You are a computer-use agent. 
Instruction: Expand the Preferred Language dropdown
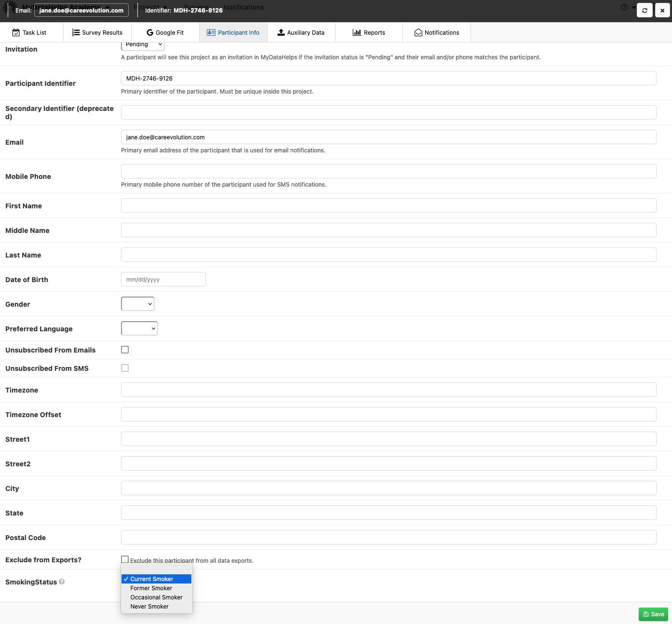pyautogui.click(x=139, y=328)
